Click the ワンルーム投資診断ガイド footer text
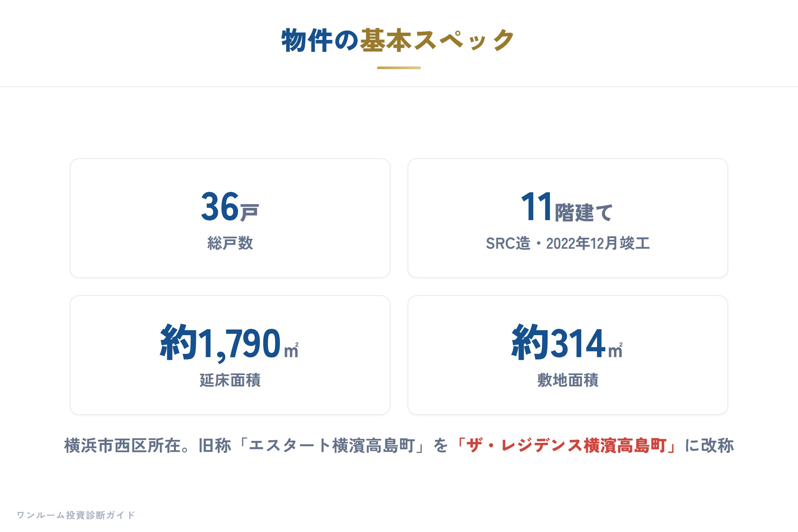Image resolution: width=798 pixels, height=532 pixels. (x=76, y=515)
